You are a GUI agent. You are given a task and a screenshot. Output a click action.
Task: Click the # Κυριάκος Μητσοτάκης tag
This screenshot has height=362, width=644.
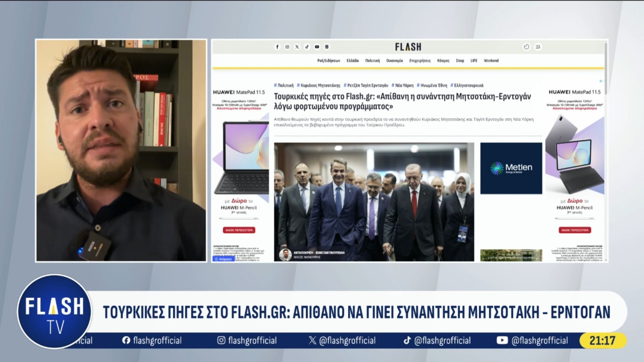[x=319, y=85]
